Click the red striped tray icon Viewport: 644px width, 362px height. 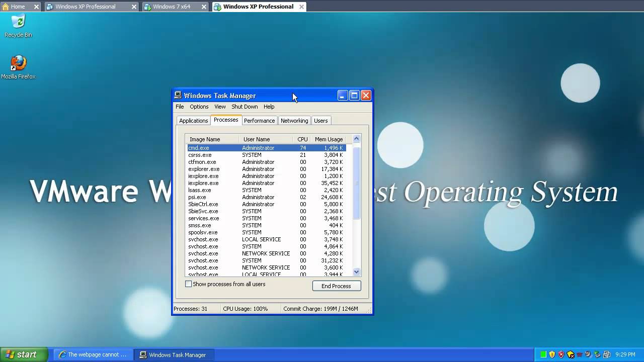tap(580, 354)
